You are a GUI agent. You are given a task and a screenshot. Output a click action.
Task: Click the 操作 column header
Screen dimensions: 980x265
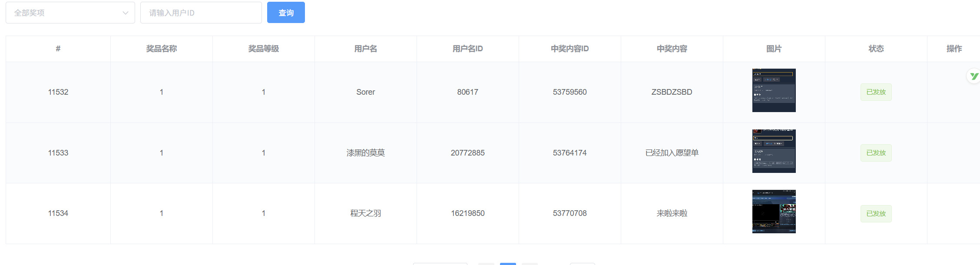pyautogui.click(x=954, y=49)
